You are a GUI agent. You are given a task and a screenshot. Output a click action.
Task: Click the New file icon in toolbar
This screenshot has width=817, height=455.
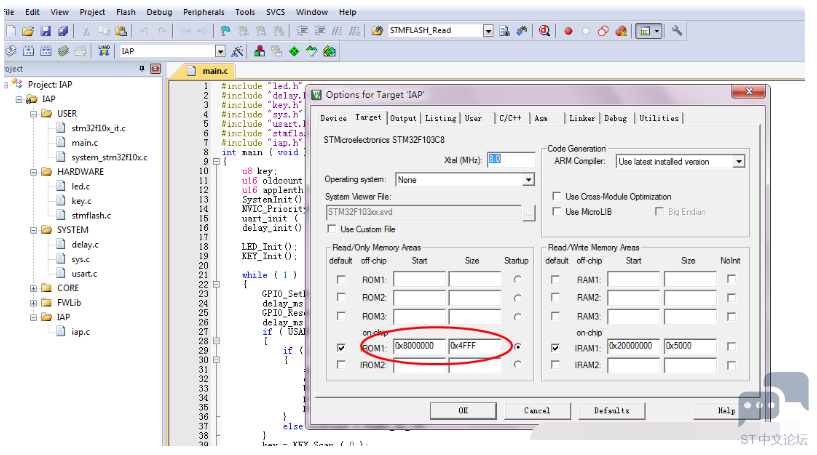pos(10,31)
